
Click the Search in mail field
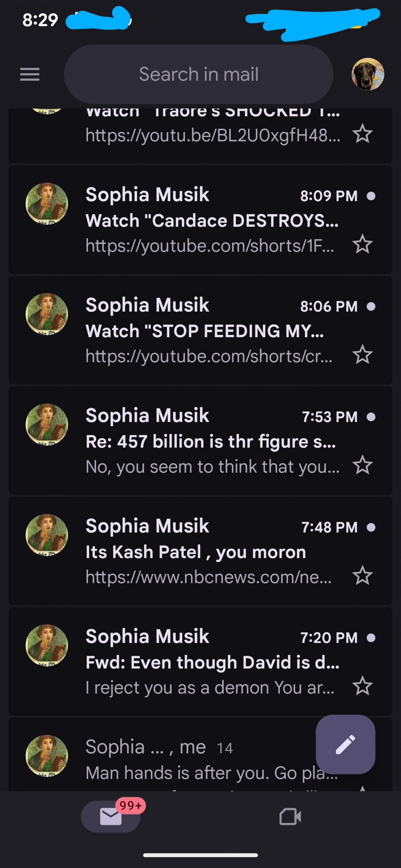pyautogui.click(x=198, y=74)
